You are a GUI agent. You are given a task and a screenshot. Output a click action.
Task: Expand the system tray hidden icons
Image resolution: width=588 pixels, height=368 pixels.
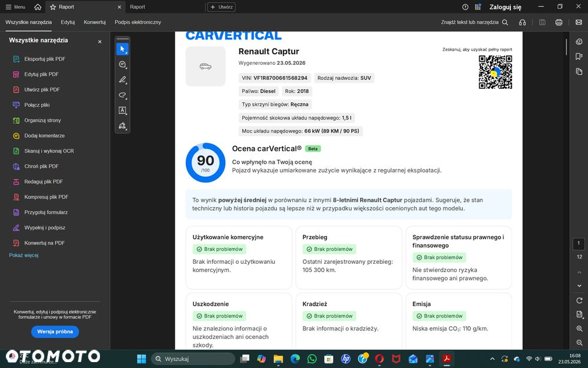[x=492, y=359]
